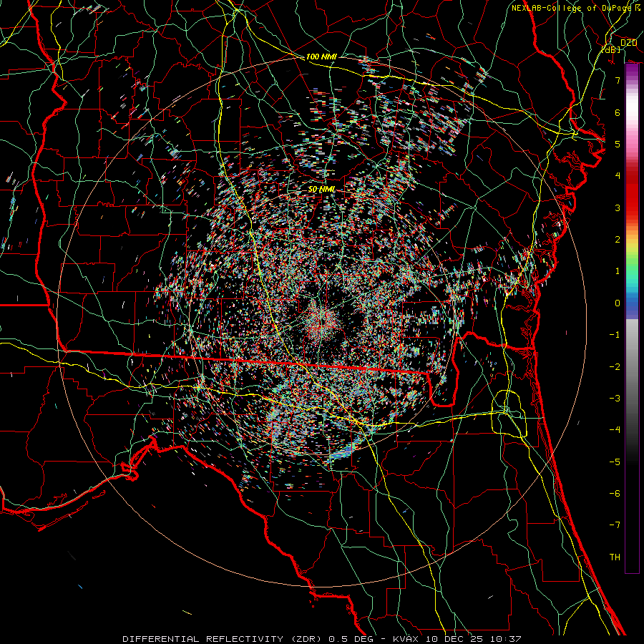Viewport: 644px width, 644px height.
Task: Click the TH threshold label
Action: (x=615, y=557)
